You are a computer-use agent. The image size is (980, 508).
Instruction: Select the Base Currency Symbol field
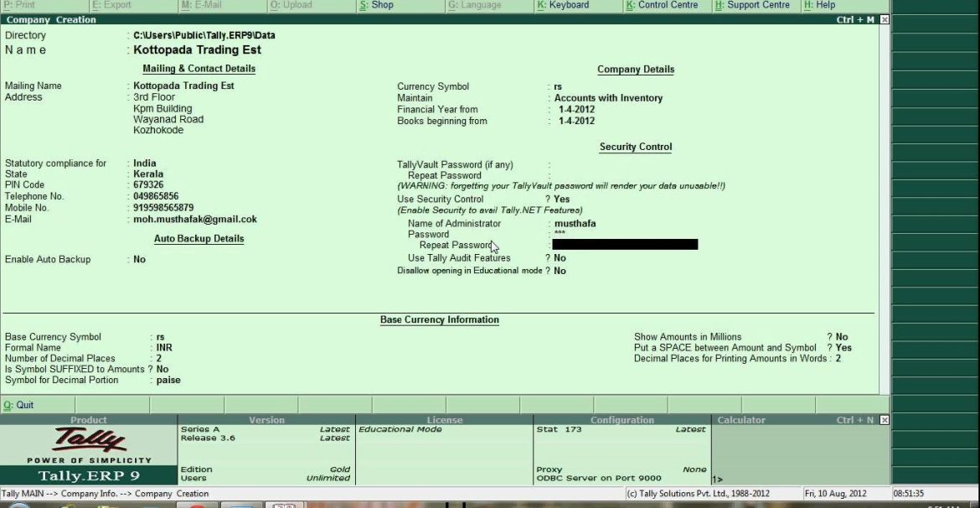[x=161, y=337]
